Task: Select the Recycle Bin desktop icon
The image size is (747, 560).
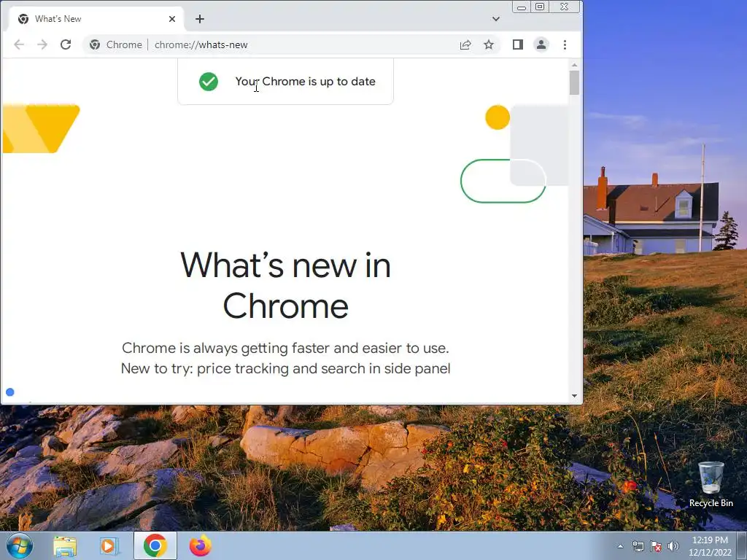Action: pyautogui.click(x=711, y=485)
